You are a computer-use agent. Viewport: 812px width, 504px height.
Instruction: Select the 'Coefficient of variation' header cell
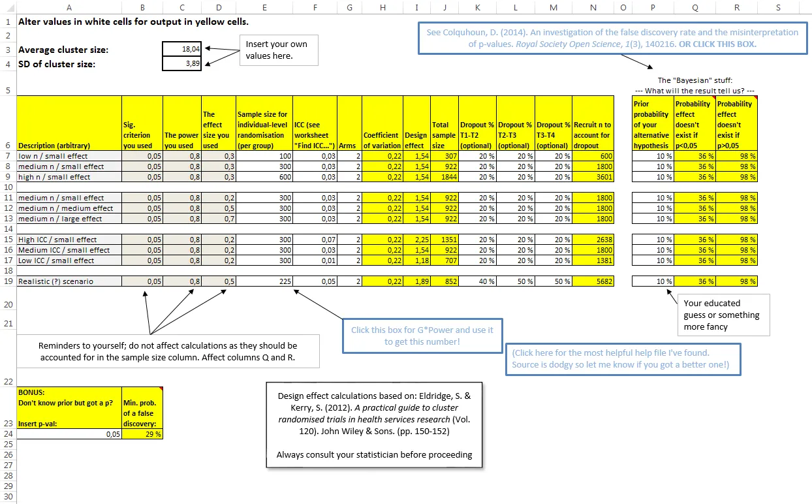coord(382,123)
